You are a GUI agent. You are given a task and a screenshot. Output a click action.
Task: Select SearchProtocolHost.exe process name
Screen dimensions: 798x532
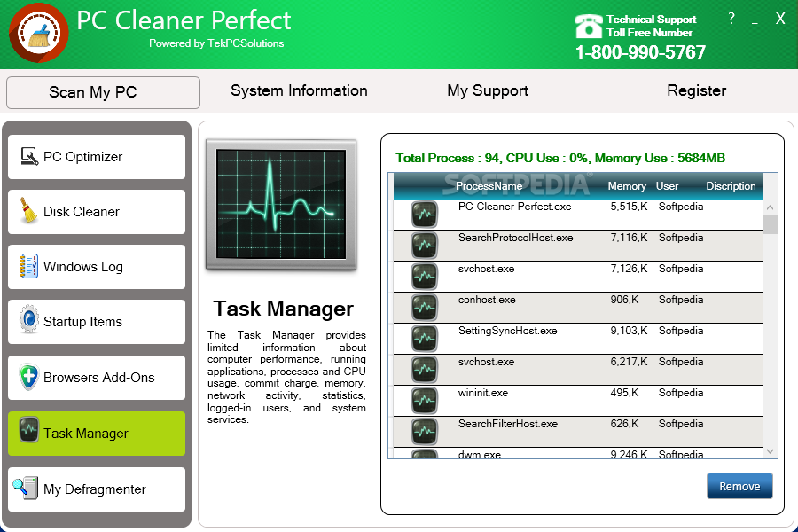(x=515, y=238)
